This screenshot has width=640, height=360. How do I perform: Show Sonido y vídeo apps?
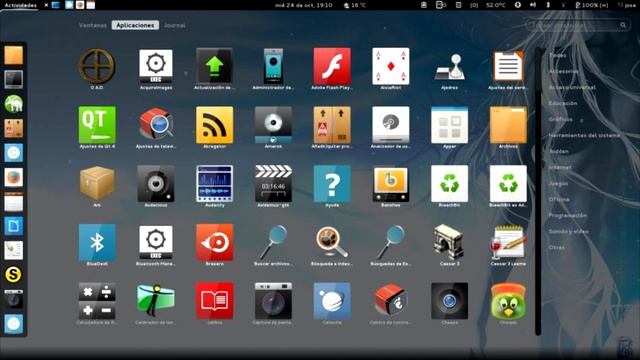tap(569, 231)
